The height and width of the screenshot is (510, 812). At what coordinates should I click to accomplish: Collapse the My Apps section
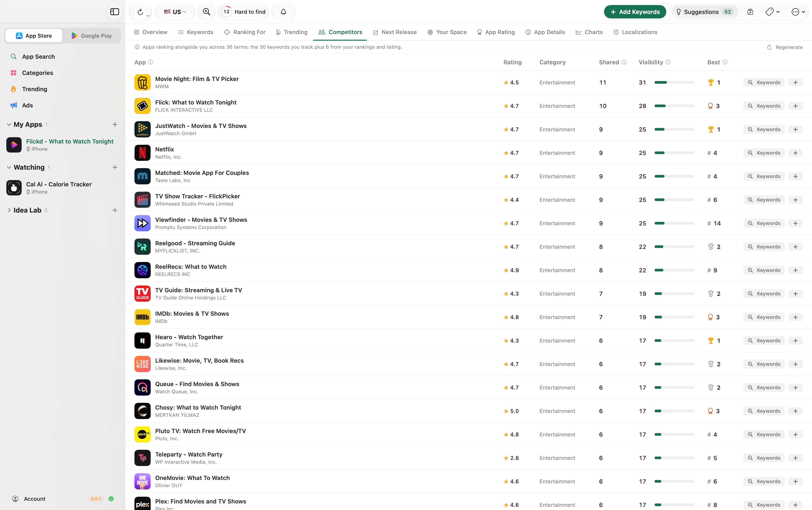pos(9,125)
